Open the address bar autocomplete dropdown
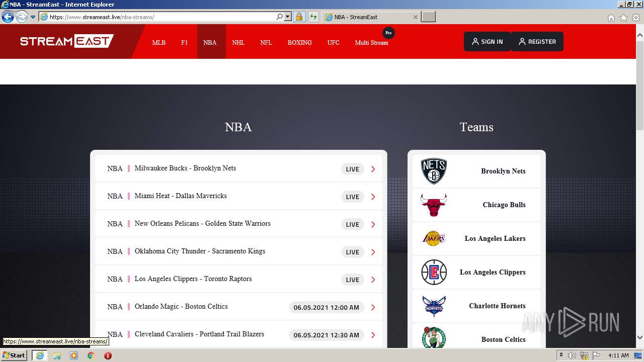 click(288, 17)
